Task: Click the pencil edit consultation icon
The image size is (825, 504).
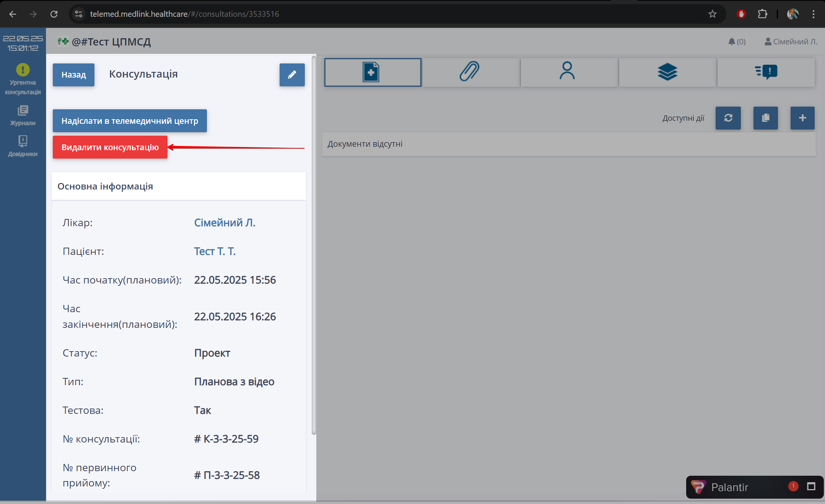Action: (x=292, y=75)
